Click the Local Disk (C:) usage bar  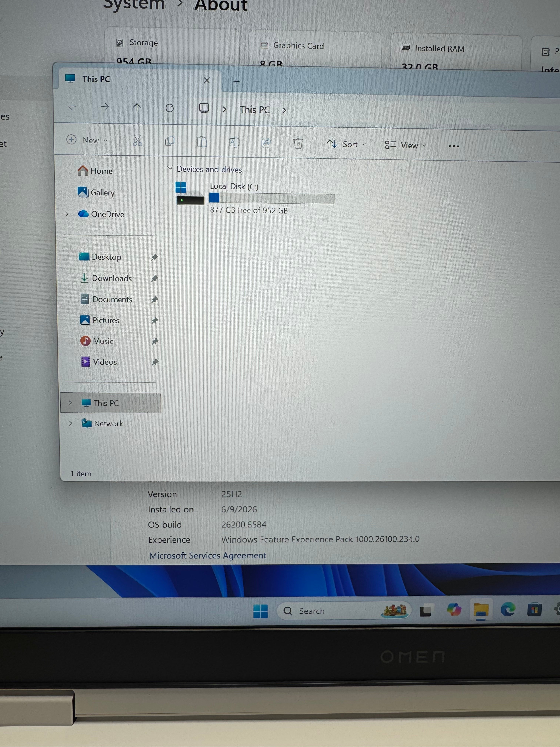coord(272,199)
